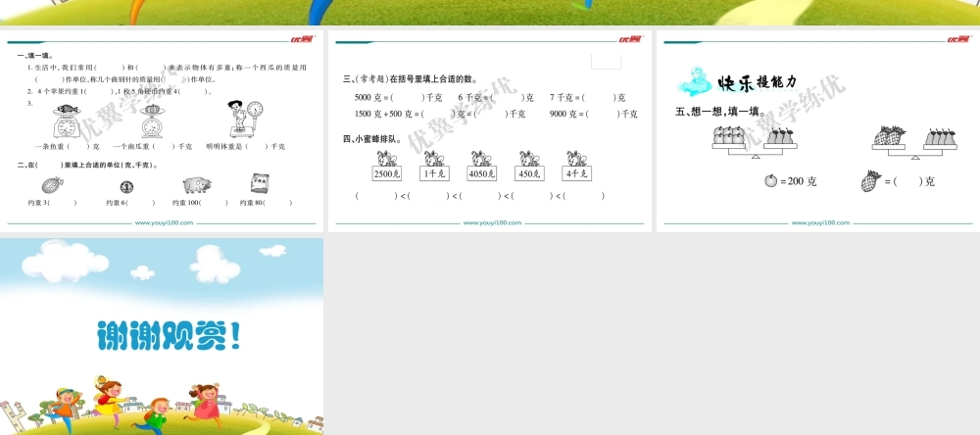Screen dimensions: 980x435
Task: Open the www.youyi100.com link on the first slide
Action: (164, 222)
